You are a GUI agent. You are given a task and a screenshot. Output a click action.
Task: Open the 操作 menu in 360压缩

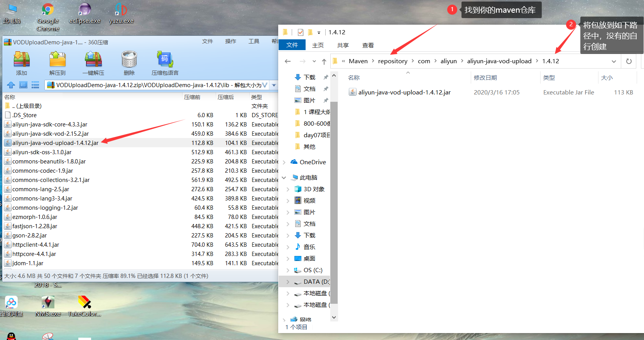[x=231, y=41]
